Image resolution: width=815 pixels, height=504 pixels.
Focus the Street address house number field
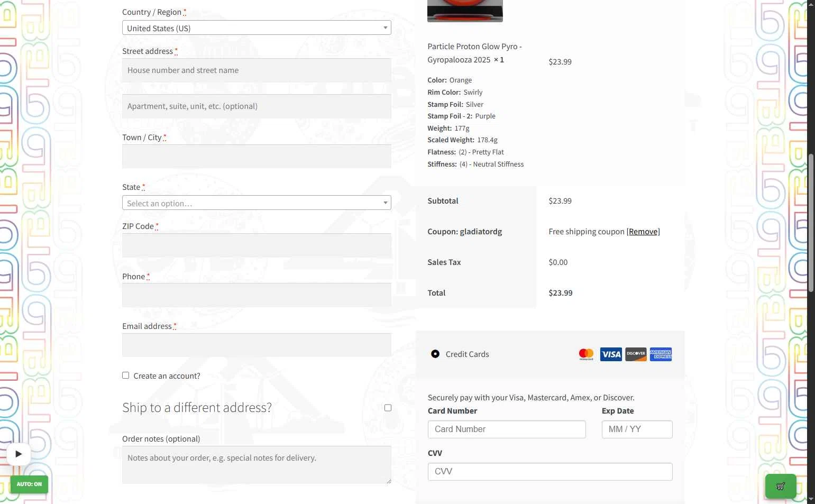click(x=257, y=70)
